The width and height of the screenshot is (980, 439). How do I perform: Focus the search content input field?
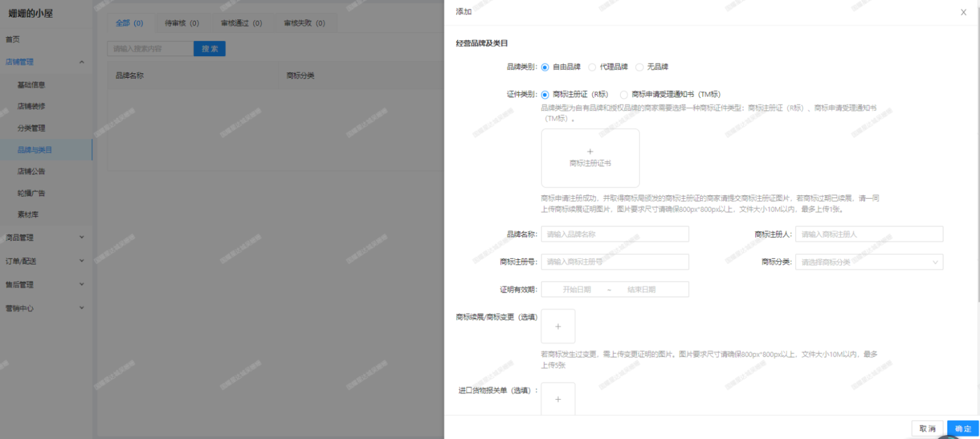tap(151, 48)
